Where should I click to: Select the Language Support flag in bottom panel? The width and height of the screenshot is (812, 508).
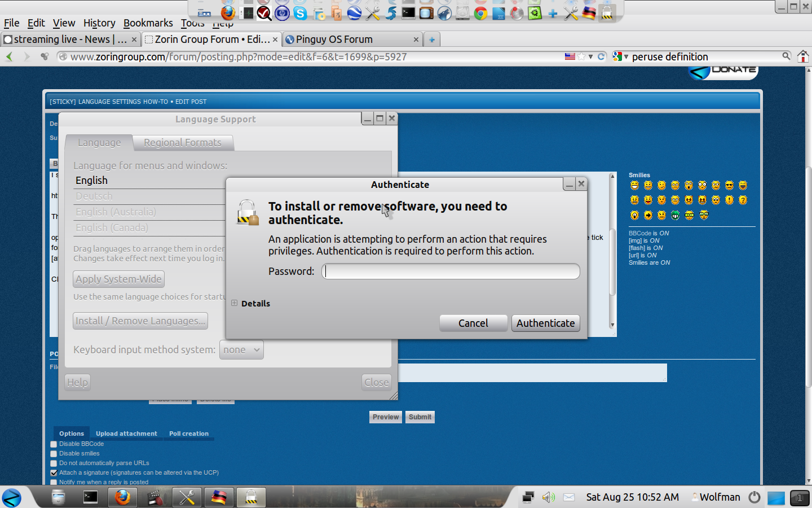coord(219,497)
